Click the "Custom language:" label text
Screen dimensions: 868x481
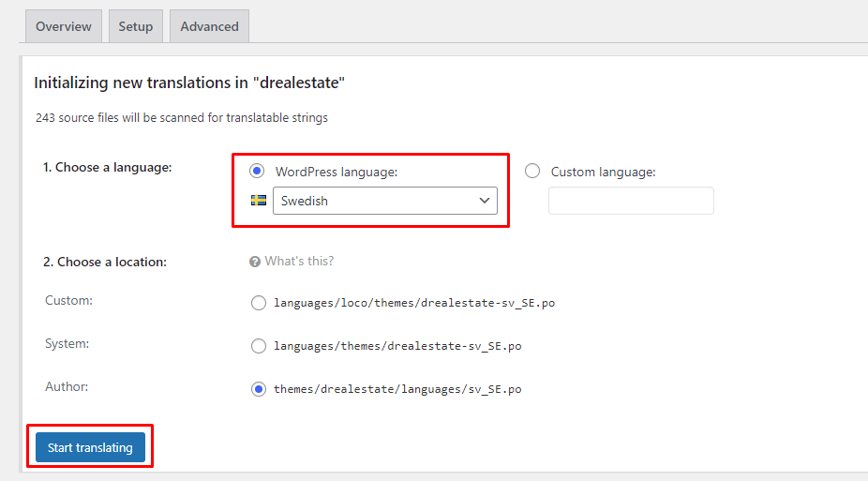coord(603,172)
